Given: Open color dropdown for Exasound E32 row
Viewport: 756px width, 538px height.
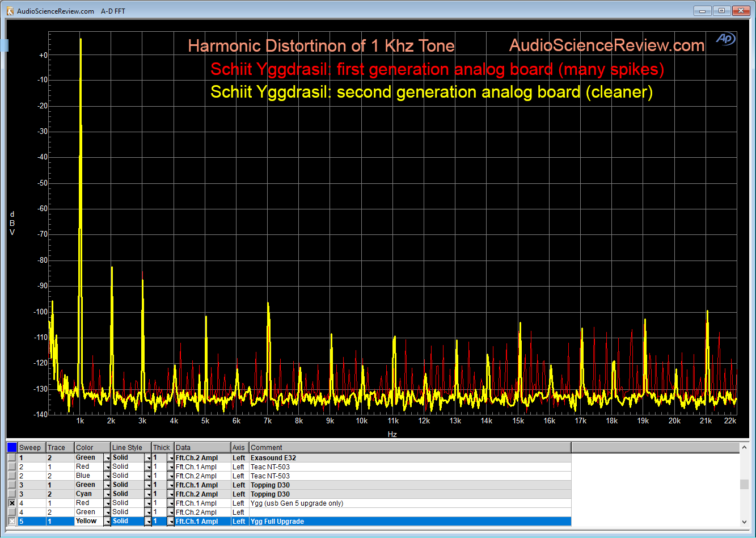Looking at the screenshot, I should [x=107, y=457].
